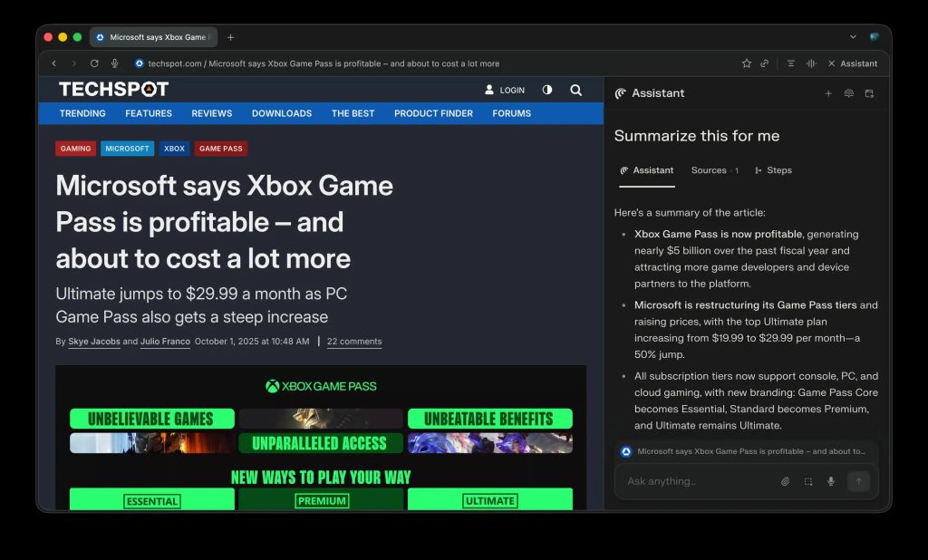Click the microphone icon beside the reload button
The width and height of the screenshot is (928, 560).
point(115,63)
